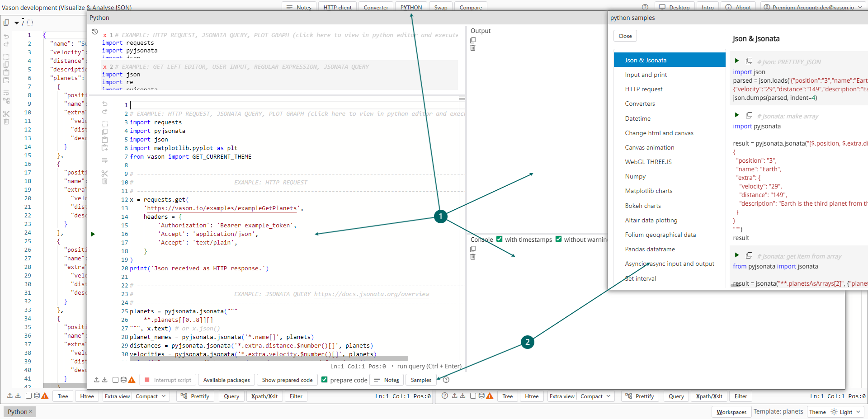Screen dimensions: 868x419
Task: Run the PRETTIFY_JSON sample
Action: (737, 61)
